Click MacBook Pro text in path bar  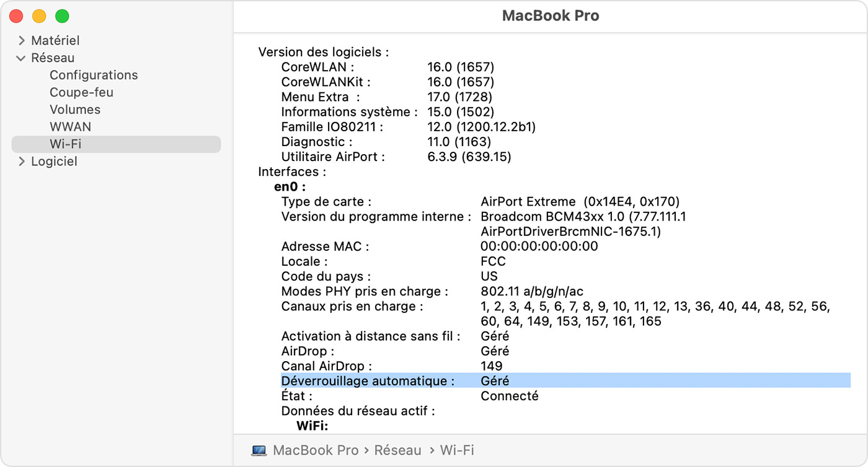pos(316,451)
